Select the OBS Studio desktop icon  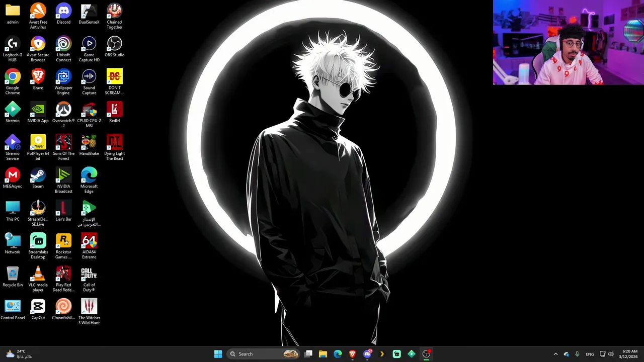coord(114,47)
